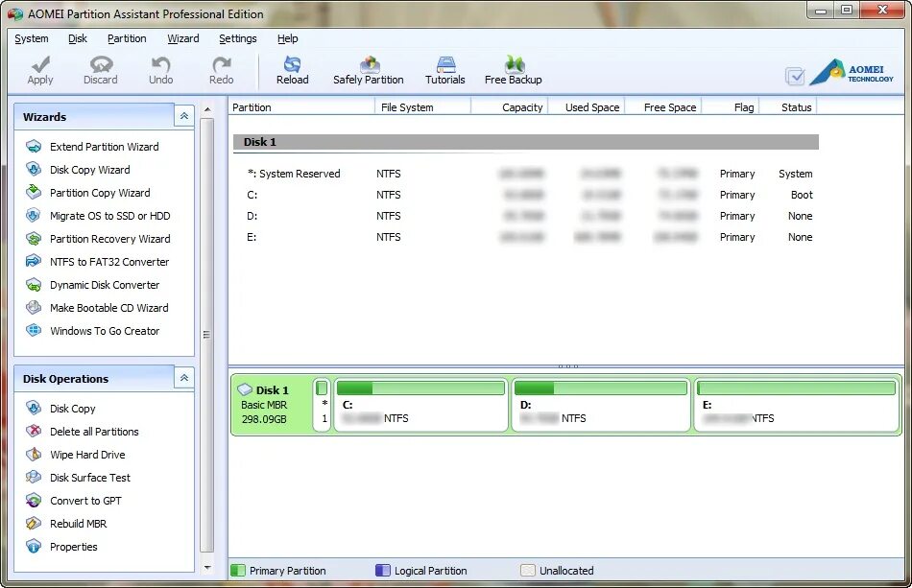
Task: Click the blue Logical Partition legend swatch
Action: pyautogui.click(x=383, y=571)
